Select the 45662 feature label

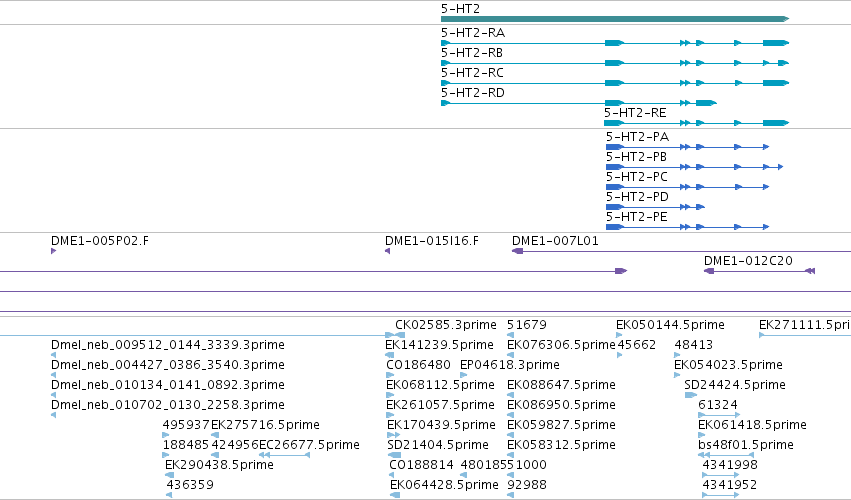637,345
